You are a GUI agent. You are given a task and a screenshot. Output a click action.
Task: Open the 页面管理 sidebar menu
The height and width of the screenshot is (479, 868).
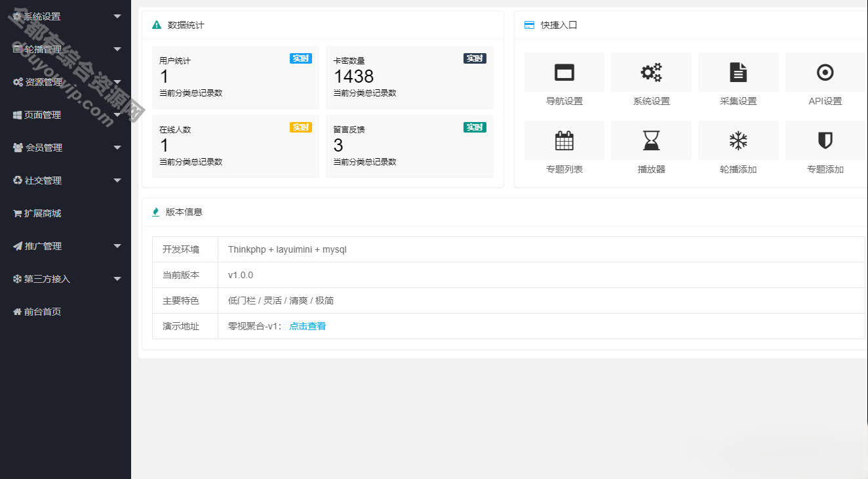click(x=66, y=115)
